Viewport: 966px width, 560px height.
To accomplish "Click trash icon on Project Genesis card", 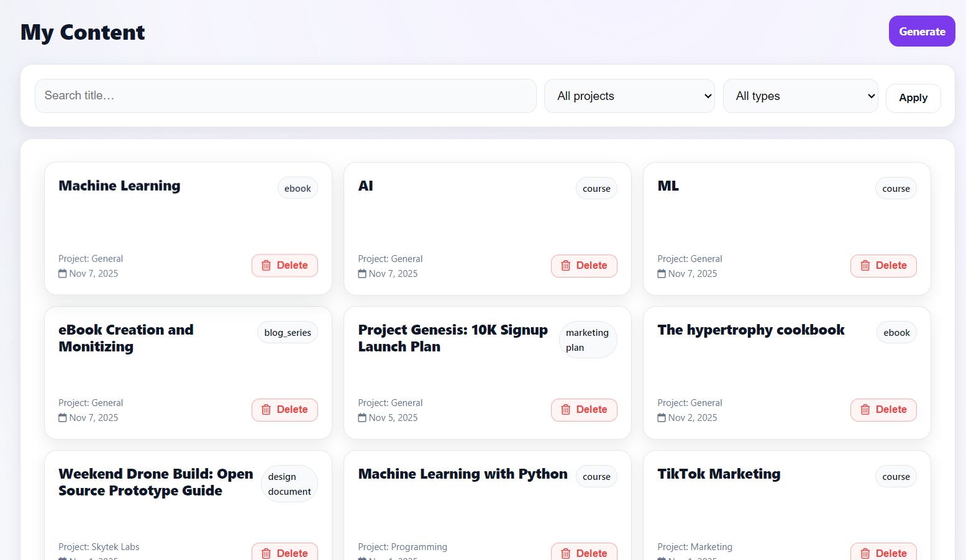I will [565, 410].
